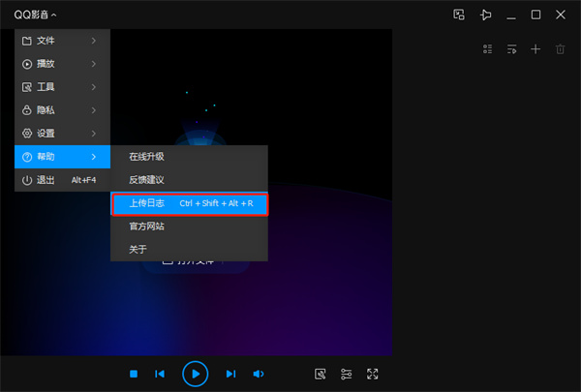Close the QQ影音 window
The width and height of the screenshot is (581, 392).
point(561,15)
